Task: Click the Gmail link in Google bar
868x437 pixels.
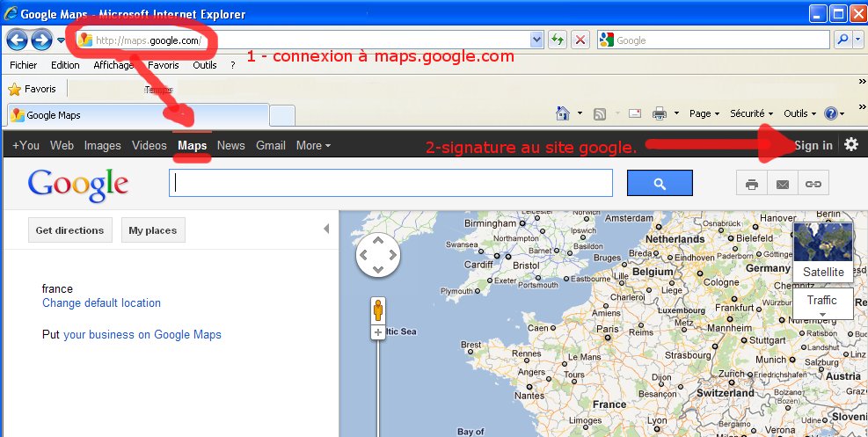Action: point(271,145)
